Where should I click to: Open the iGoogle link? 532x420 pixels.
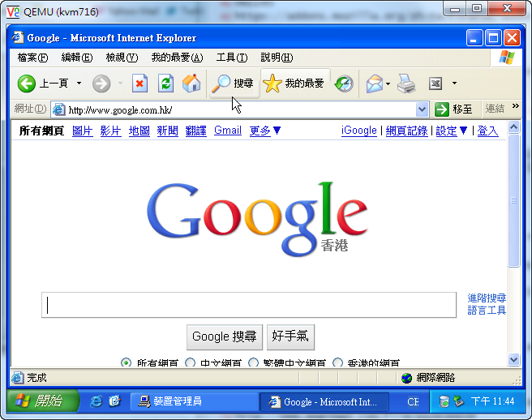tap(359, 131)
